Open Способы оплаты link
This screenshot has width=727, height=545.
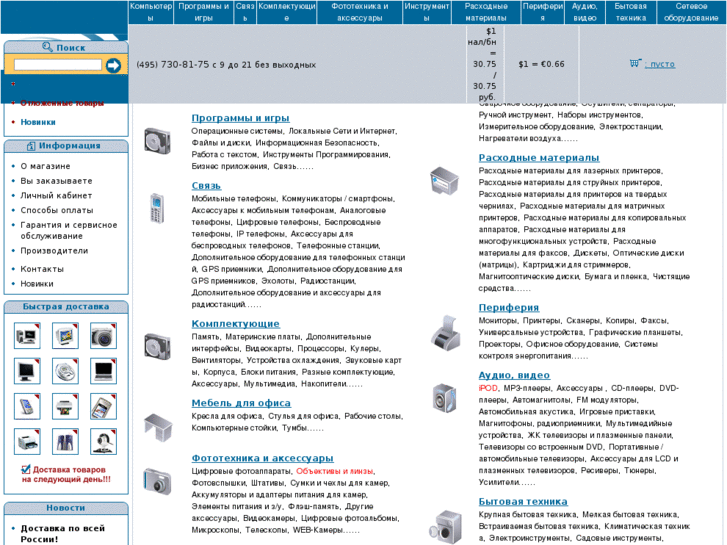coord(57,210)
